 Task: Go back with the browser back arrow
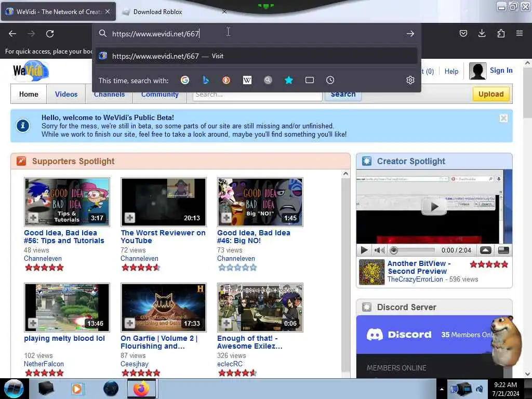(12, 34)
